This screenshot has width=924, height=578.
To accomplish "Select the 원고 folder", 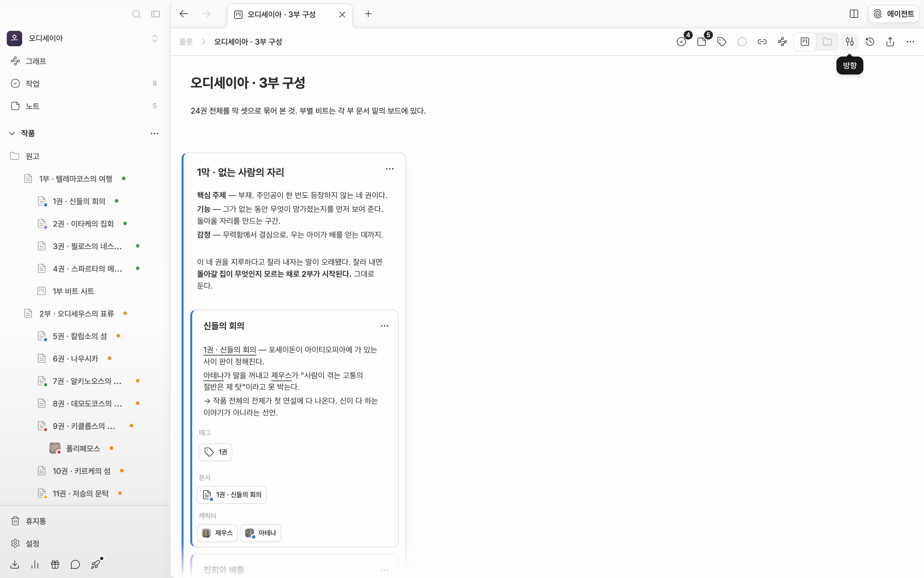I will [84, 156].
